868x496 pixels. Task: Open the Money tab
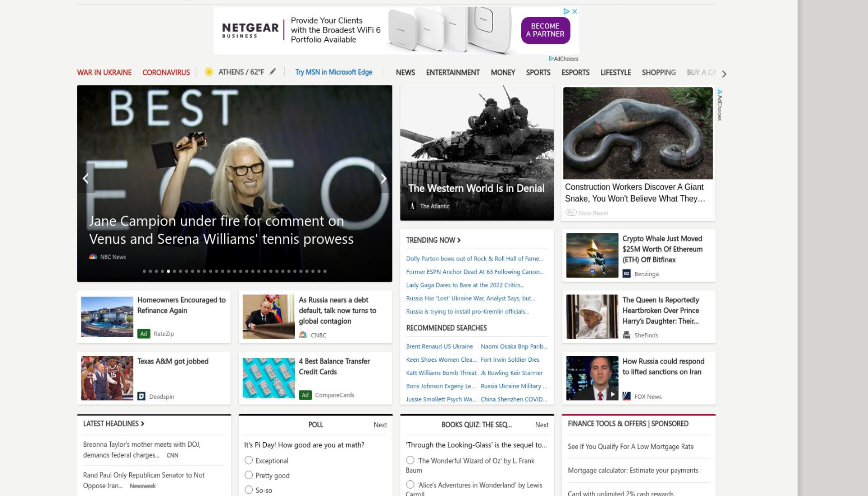[503, 72]
